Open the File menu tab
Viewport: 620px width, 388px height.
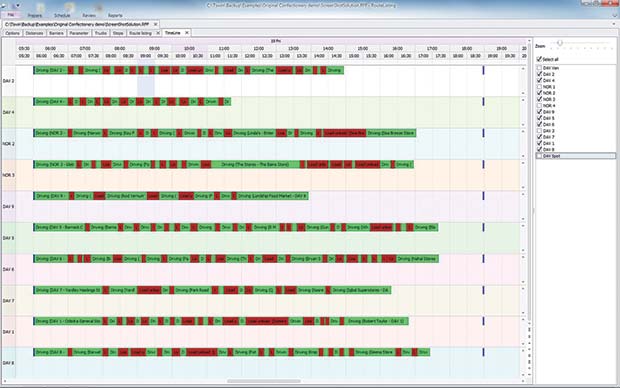click(x=11, y=15)
